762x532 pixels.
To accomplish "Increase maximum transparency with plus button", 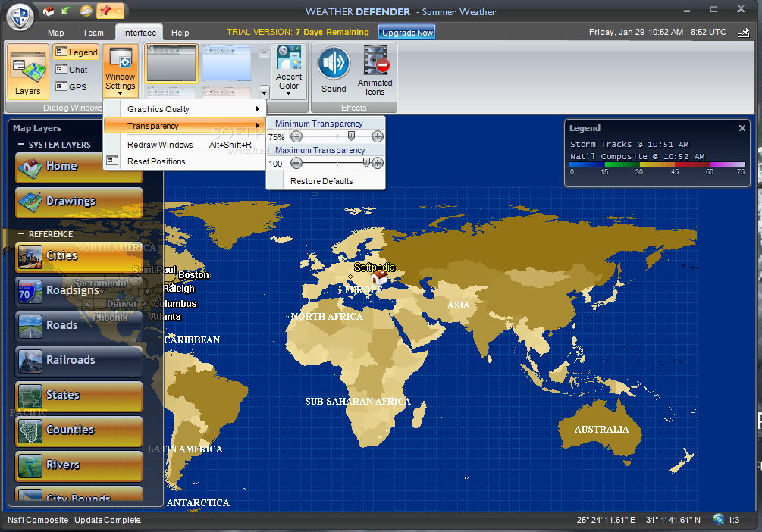I will point(378,163).
